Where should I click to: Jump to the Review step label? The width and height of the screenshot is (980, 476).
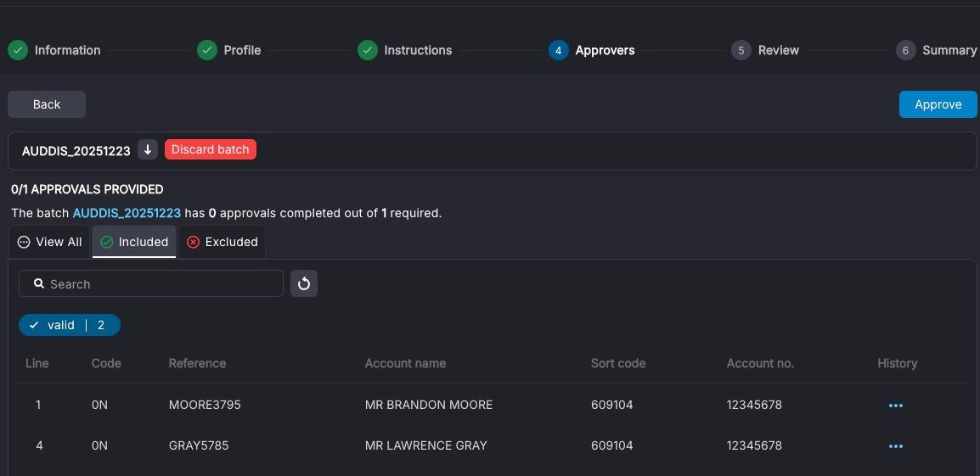[x=779, y=51]
